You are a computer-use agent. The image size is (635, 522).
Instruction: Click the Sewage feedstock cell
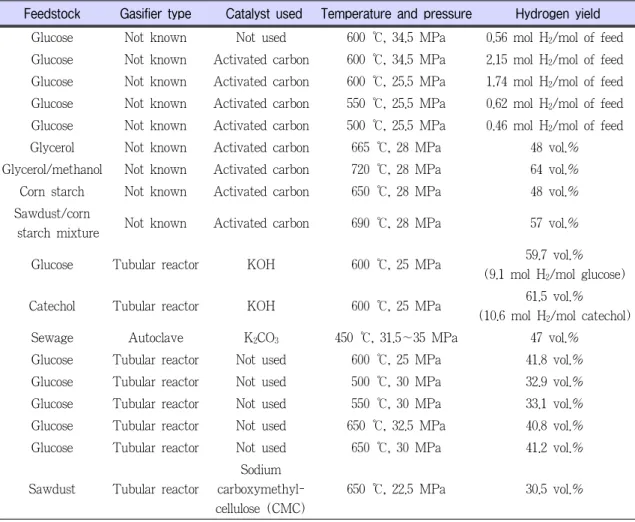click(x=52, y=338)
